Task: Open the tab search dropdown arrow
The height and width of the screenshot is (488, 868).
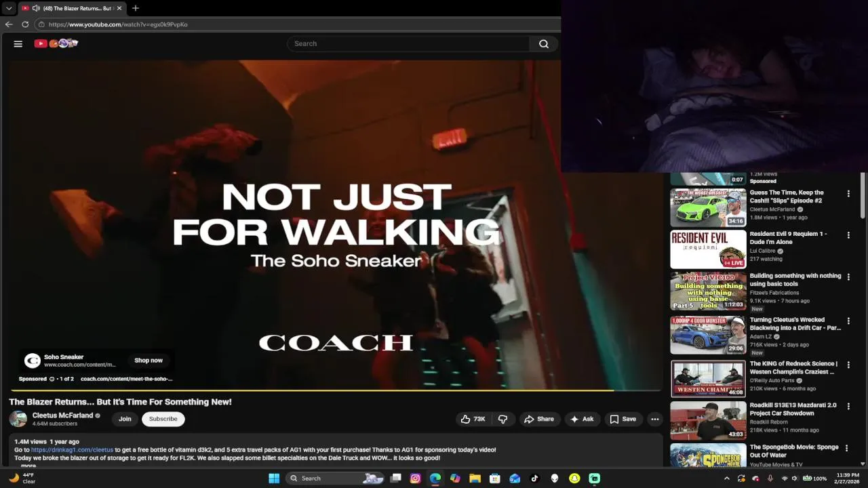Action: coord(9,8)
